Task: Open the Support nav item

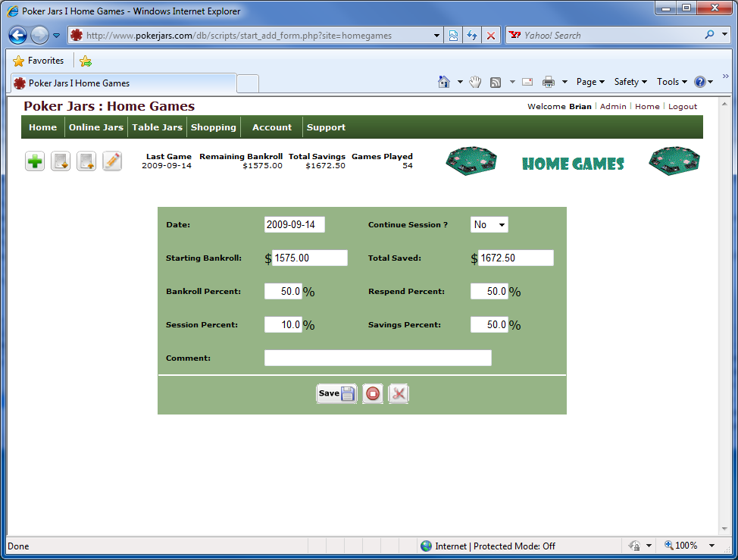Action: point(326,127)
